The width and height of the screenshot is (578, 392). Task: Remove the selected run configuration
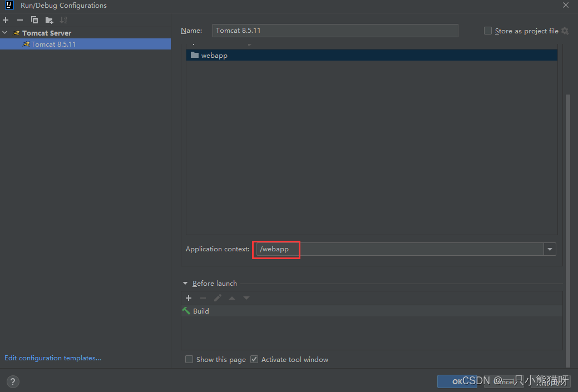click(20, 20)
